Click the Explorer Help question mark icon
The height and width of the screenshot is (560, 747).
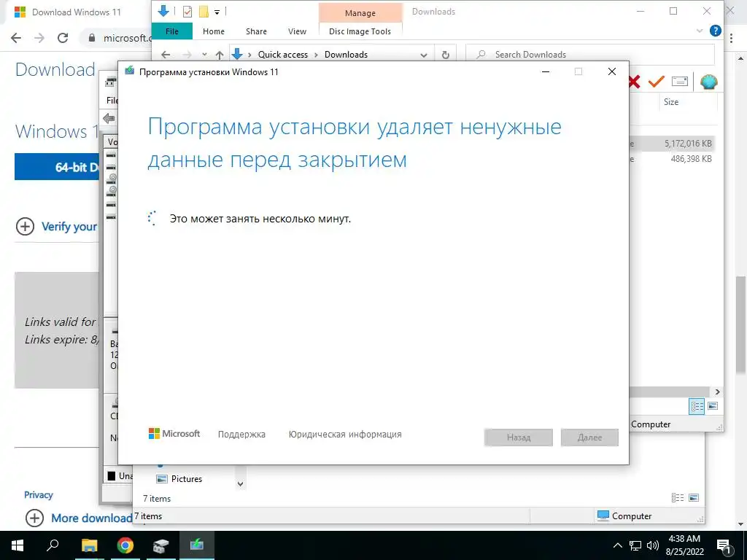click(x=715, y=31)
